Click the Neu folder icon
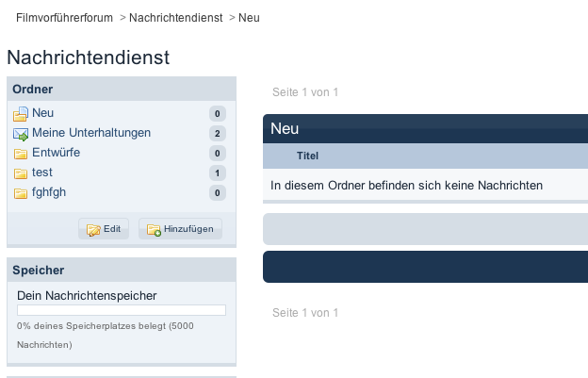The height and width of the screenshot is (378, 588). click(21, 114)
